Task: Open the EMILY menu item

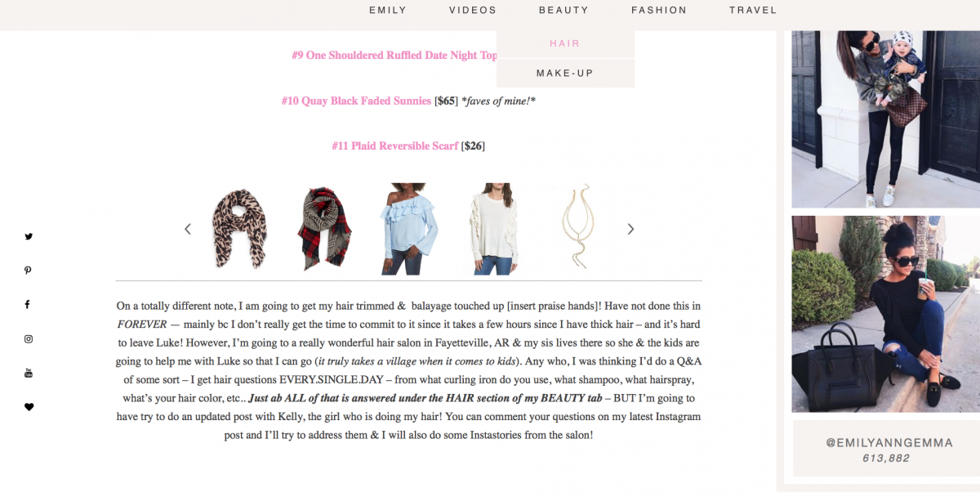Action: 388,11
